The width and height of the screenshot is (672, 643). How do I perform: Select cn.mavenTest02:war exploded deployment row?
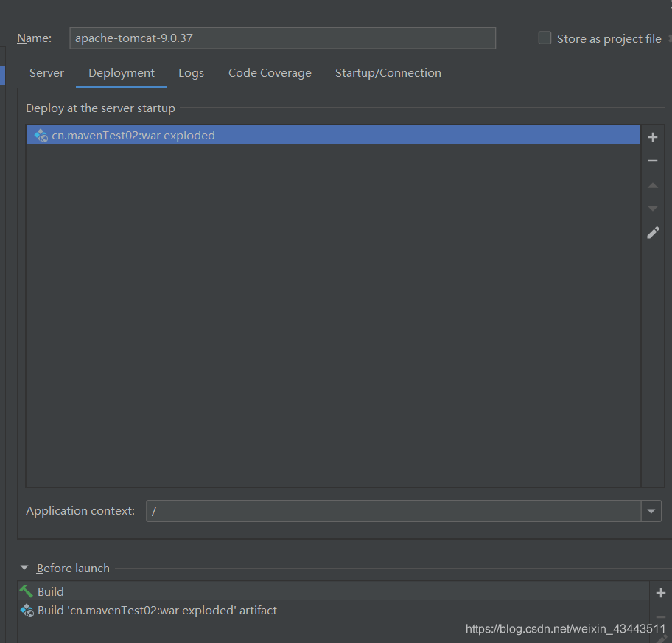pos(334,135)
